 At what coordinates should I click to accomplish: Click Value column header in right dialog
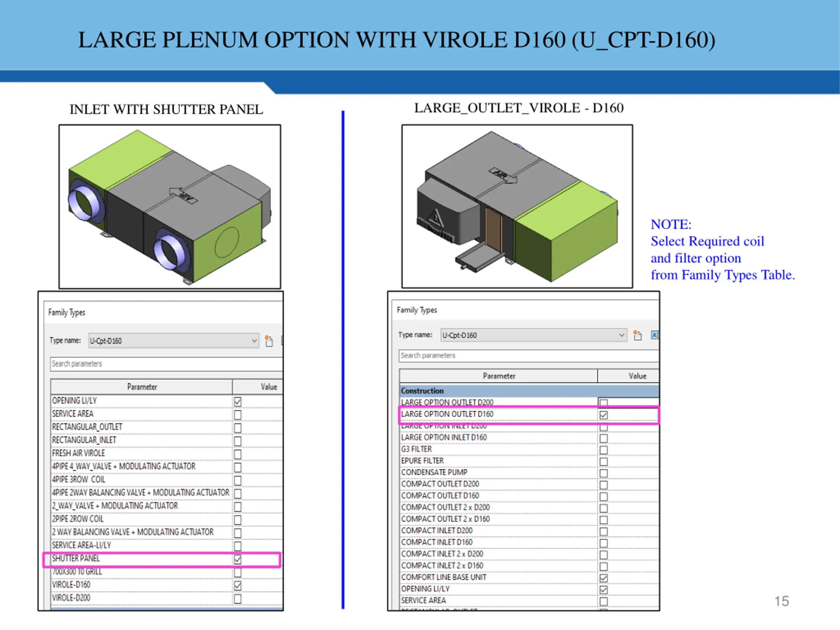[x=628, y=376]
